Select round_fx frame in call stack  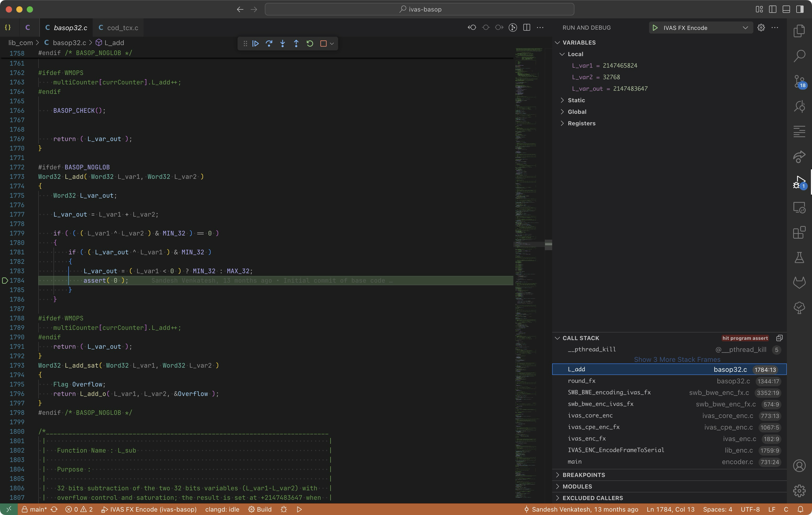pos(582,381)
